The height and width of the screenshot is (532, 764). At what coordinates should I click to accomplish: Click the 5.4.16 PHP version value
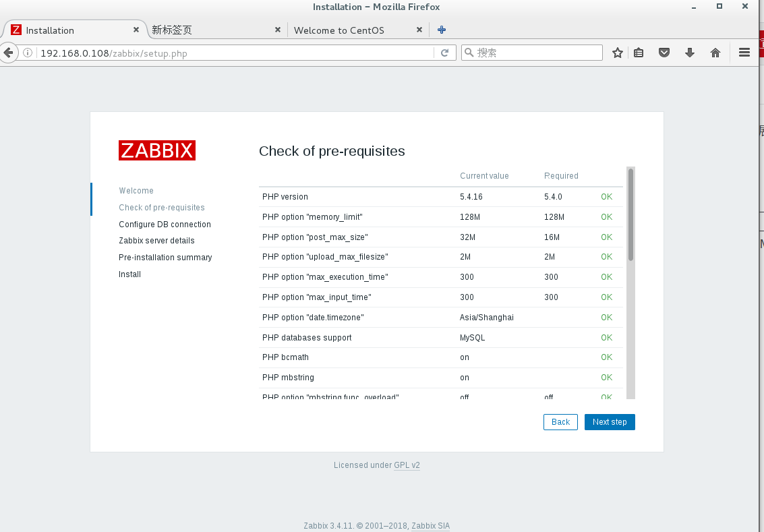coord(471,197)
